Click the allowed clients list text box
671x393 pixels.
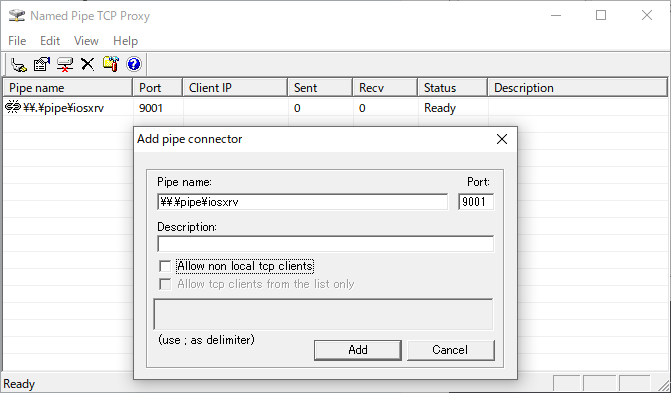(x=324, y=315)
